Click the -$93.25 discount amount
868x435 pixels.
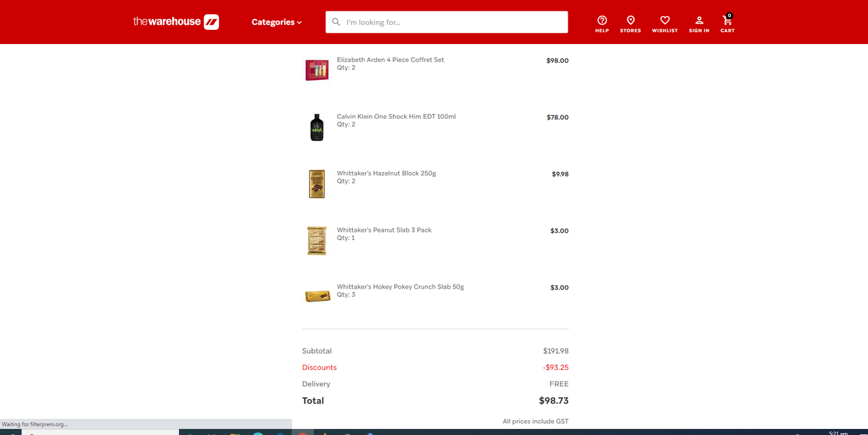click(x=556, y=367)
